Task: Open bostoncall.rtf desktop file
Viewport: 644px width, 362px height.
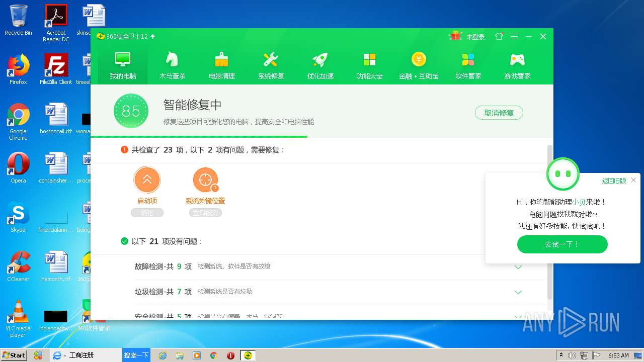Action: 56,119
